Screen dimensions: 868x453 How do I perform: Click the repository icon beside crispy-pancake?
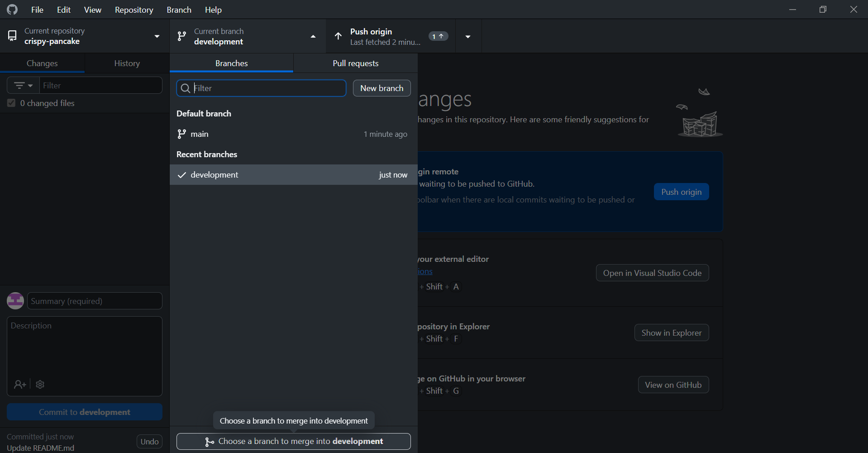click(13, 36)
